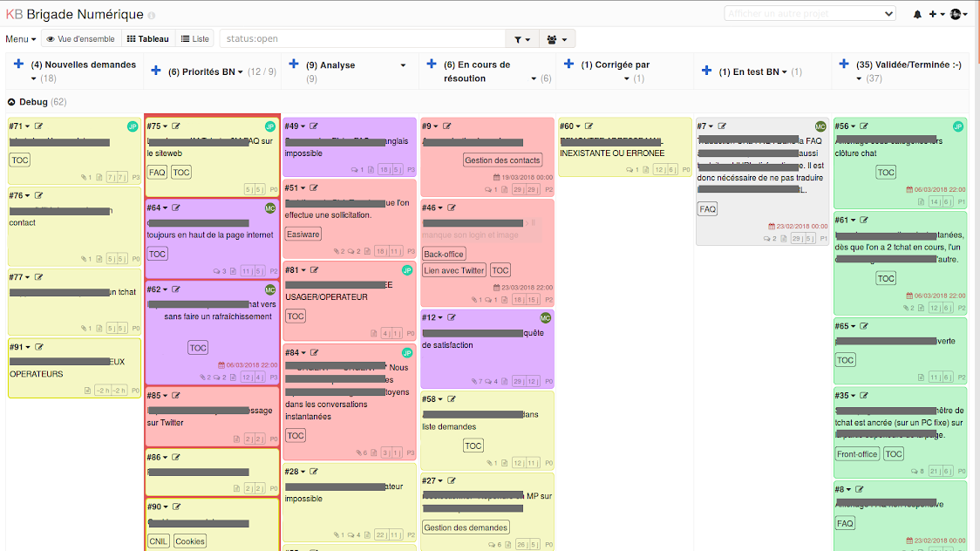Open the En test BN column dropdown
The height and width of the screenshot is (551, 980).
[x=785, y=72]
